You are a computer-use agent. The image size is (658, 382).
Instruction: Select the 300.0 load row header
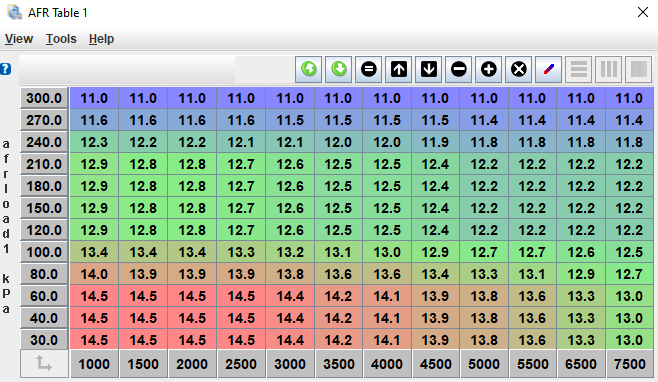44,98
